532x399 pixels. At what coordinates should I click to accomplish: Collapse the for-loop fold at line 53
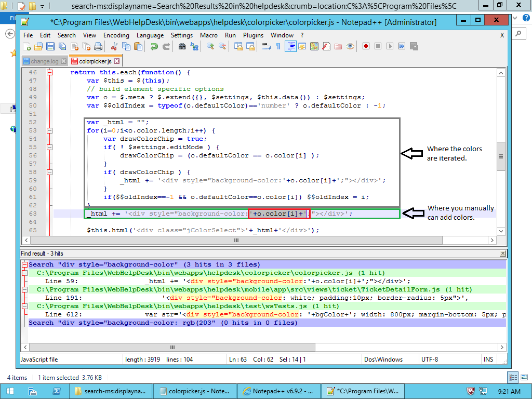(50, 131)
